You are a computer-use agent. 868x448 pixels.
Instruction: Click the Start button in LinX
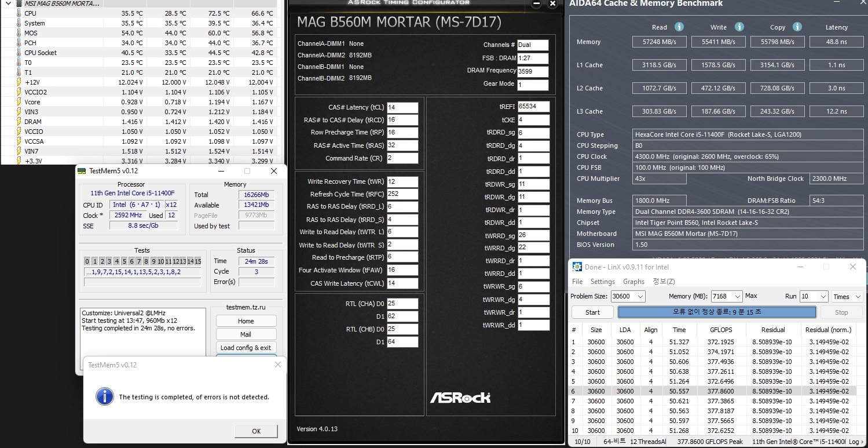coord(592,312)
